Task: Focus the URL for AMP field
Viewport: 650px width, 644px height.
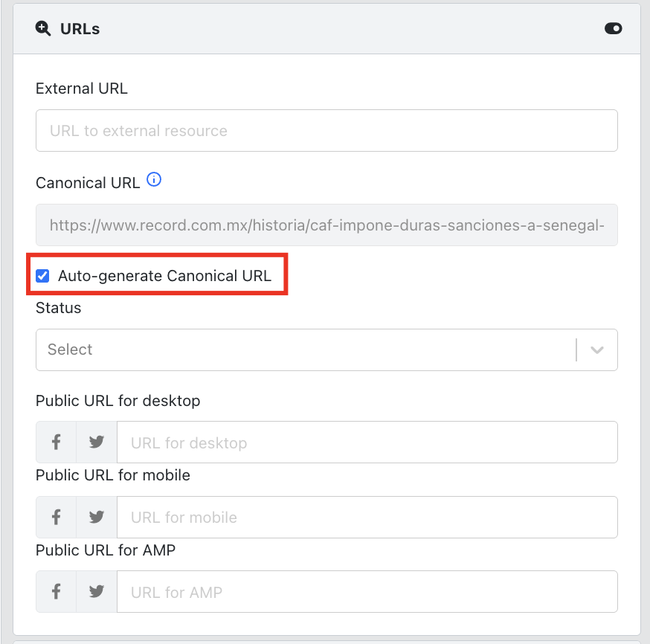Action: pos(366,591)
